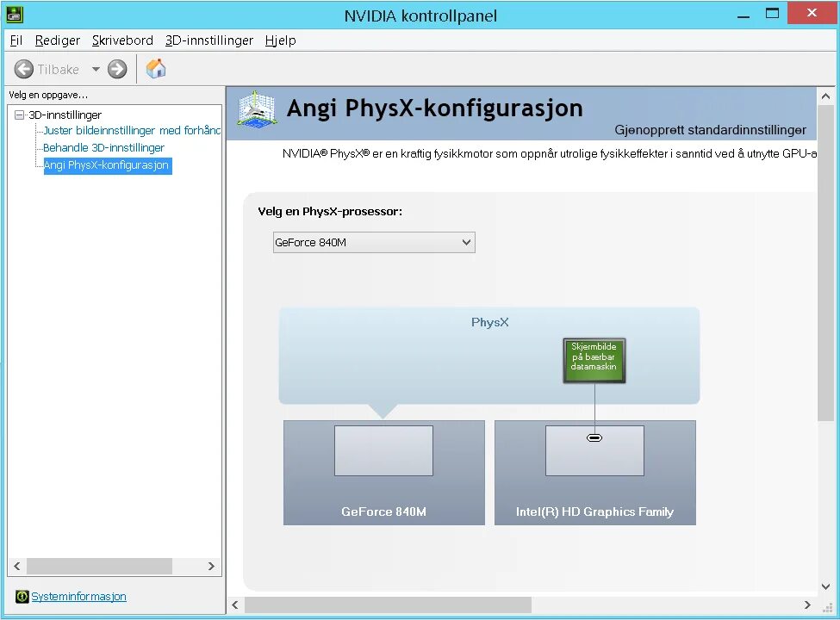840x620 pixels.
Task: Select Angi PhysX-konfigurasjon tree item
Action: click(108, 165)
